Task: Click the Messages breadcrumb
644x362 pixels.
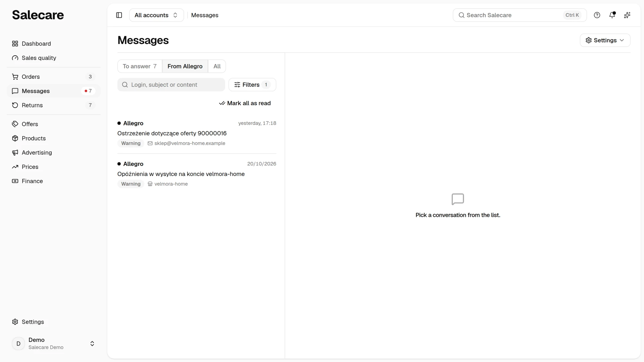Action: [x=205, y=15]
